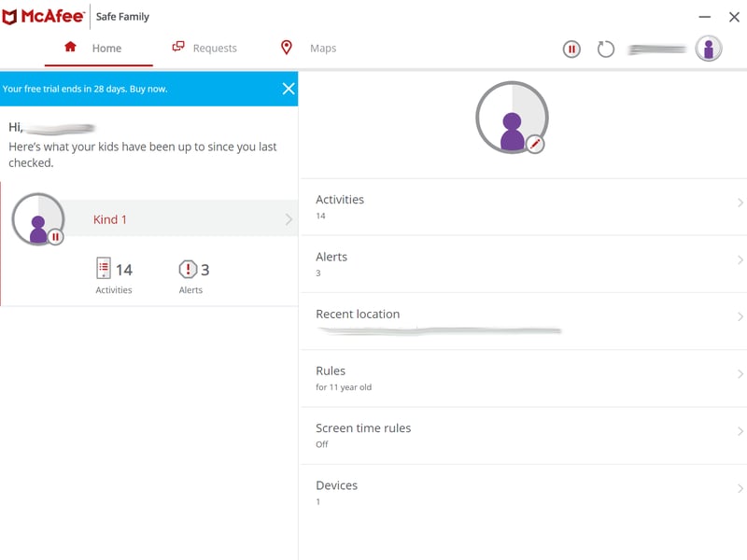Switch to the Maps tab
The image size is (747, 560).
click(x=309, y=49)
